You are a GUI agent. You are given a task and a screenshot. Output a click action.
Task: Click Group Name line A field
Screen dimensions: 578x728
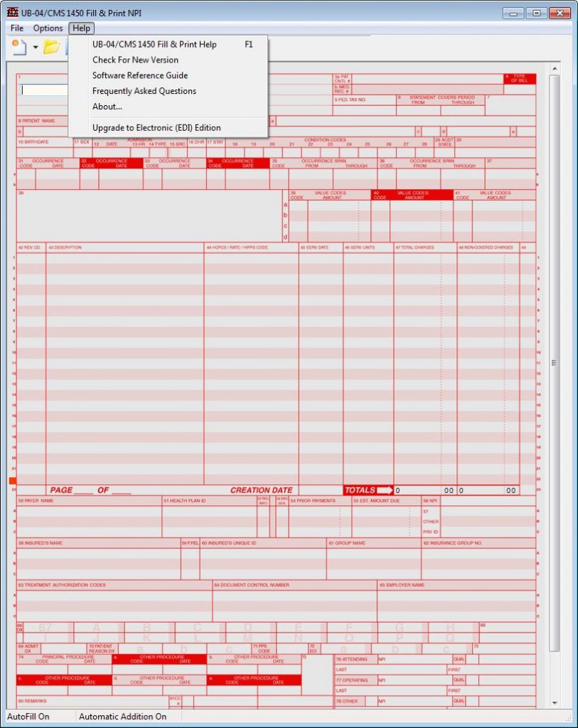coord(374,553)
